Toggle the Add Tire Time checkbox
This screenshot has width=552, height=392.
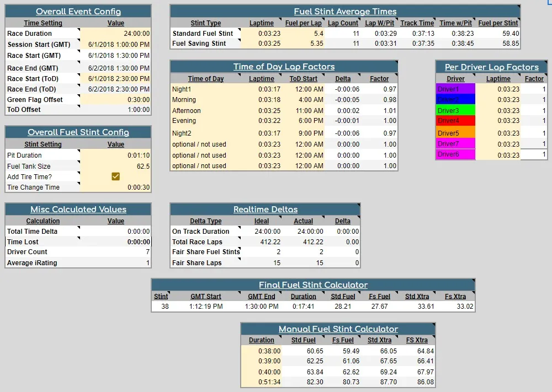116,176
